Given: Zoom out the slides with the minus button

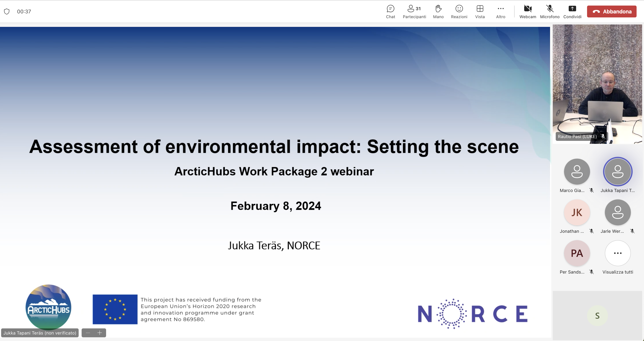Looking at the screenshot, I should pyautogui.click(x=88, y=333).
